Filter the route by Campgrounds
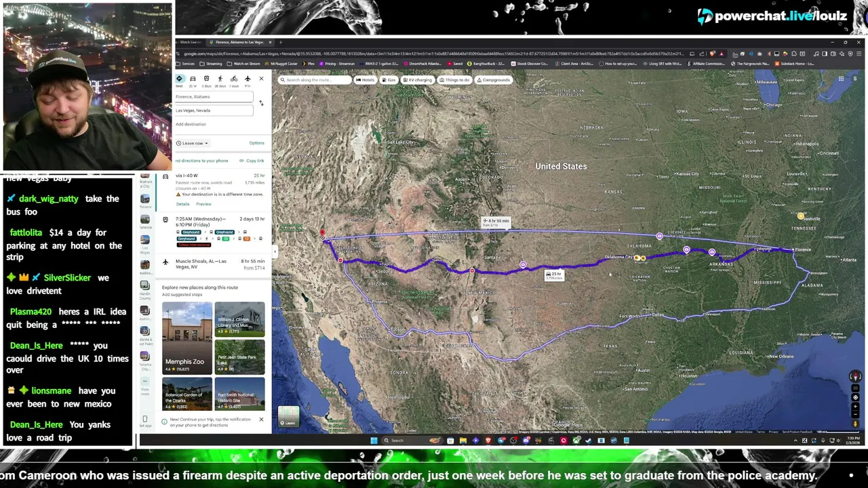868x488 pixels. pyautogui.click(x=493, y=80)
